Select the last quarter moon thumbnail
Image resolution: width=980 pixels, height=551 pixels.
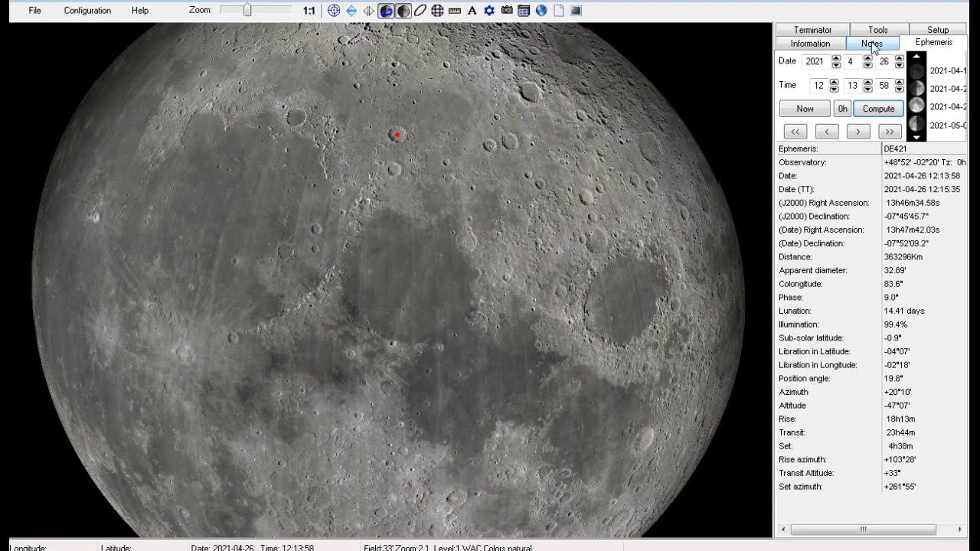click(x=916, y=124)
